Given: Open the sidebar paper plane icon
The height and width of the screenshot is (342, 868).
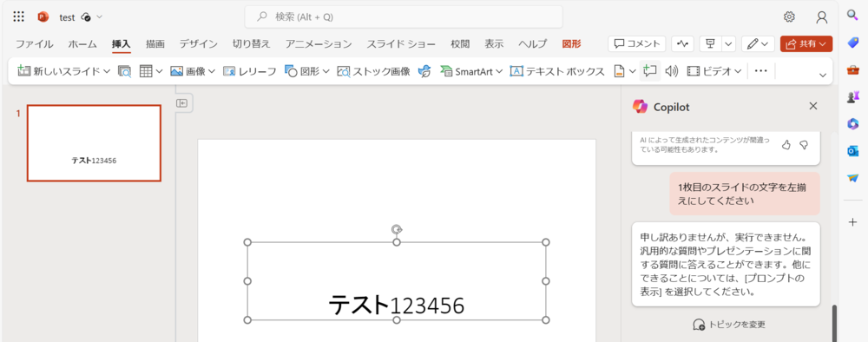Looking at the screenshot, I should point(852,178).
